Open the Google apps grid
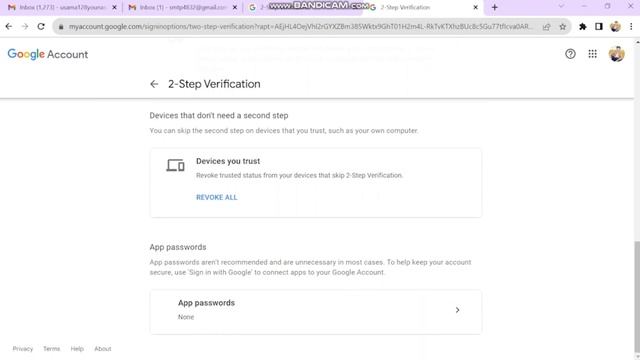The image size is (640, 360). pos(592,54)
